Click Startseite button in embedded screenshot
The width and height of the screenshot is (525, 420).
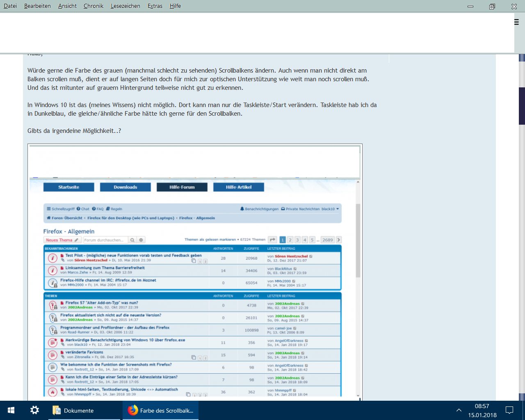click(x=68, y=187)
